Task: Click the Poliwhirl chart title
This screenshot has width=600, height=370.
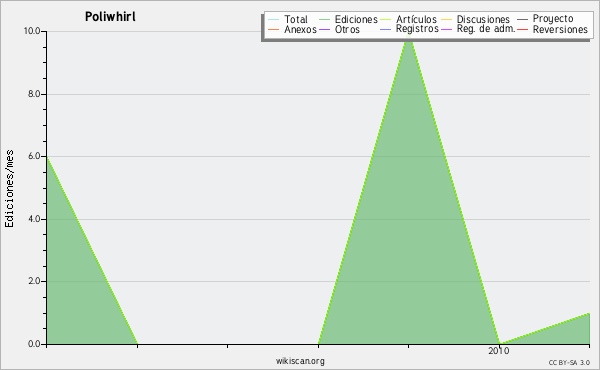Action: (110, 17)
